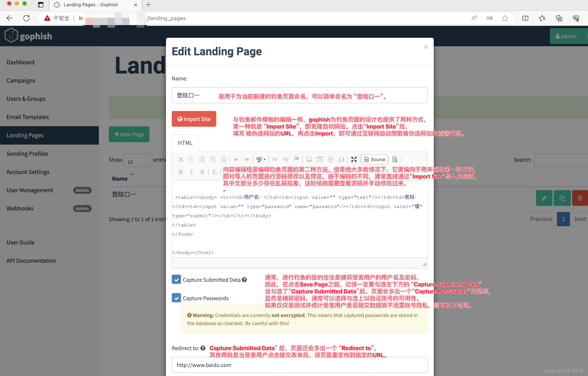The height and width of the screenshot is (376, 588).
Task: Open User Management in sidebar
Action: [30, 190]
